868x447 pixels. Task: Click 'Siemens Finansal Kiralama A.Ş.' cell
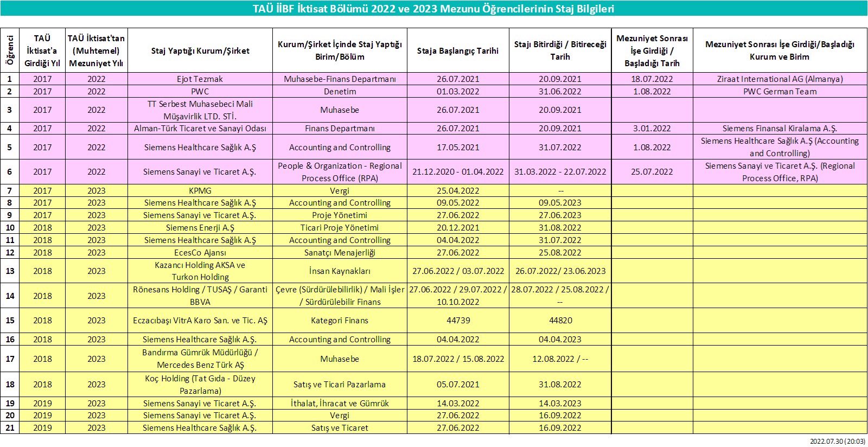point(780,128)
